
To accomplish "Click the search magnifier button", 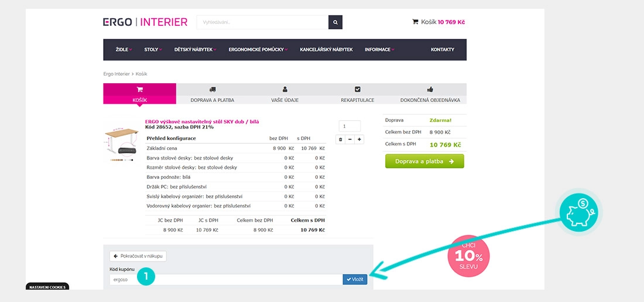I will coord(335,22).
